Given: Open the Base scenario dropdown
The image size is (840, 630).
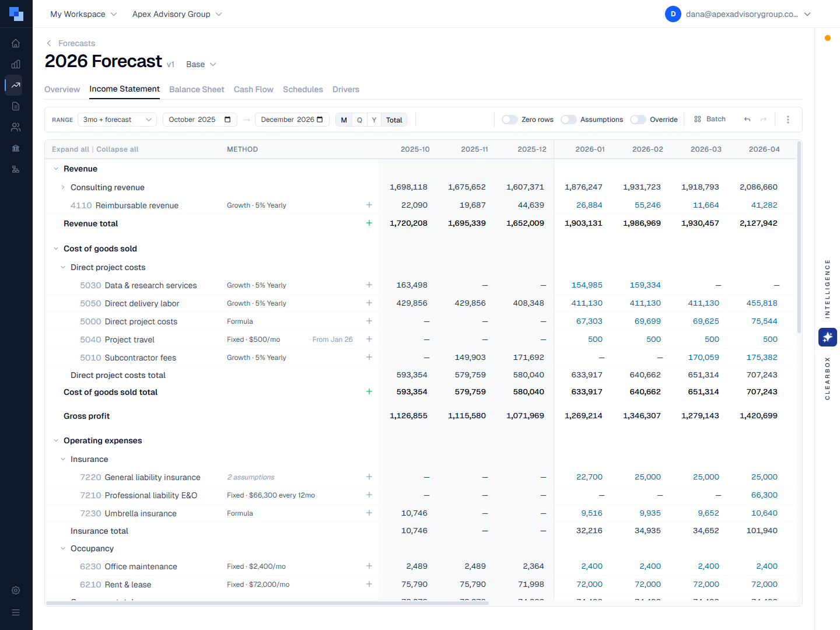Looking at the screenshot, I should [201, 64].
